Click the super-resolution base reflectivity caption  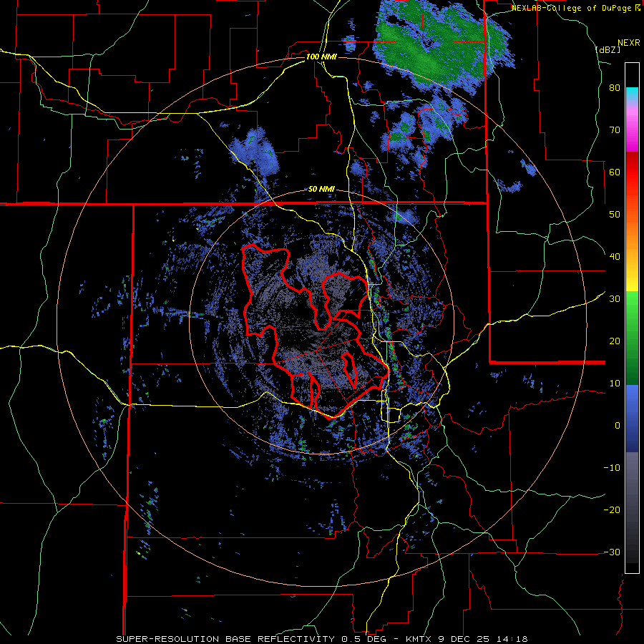[x=321, y=639]
